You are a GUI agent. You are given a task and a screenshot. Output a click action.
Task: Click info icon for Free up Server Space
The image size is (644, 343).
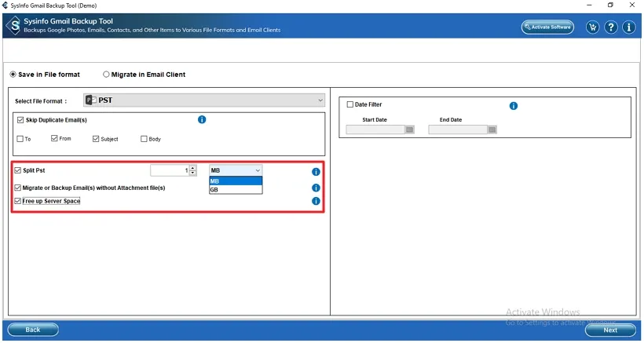[x=316, y=201]
